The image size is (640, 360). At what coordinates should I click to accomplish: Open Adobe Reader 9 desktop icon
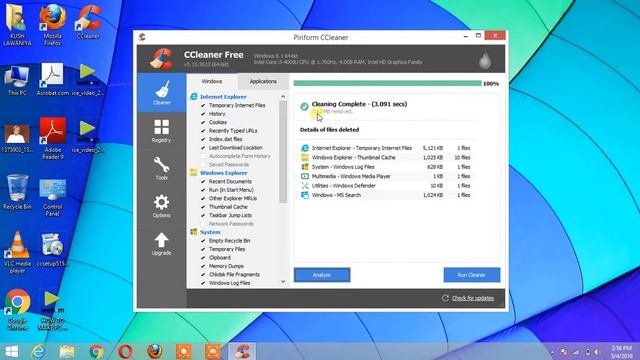click(53, 139)
